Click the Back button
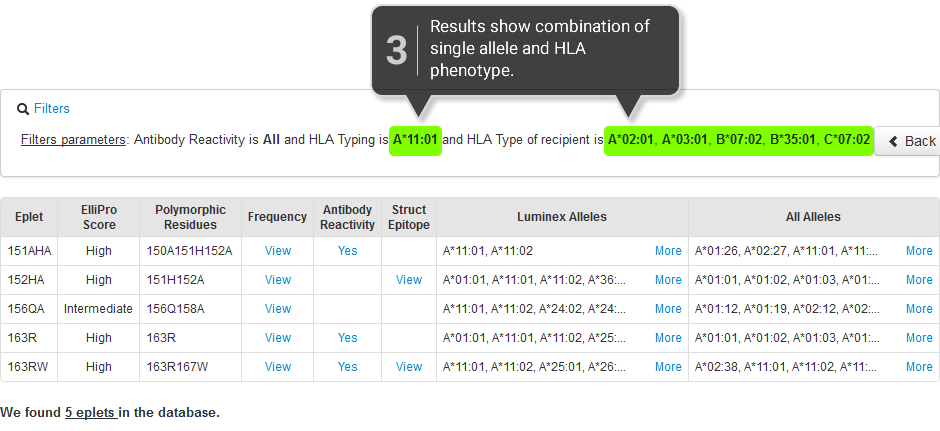 [908, 141]
